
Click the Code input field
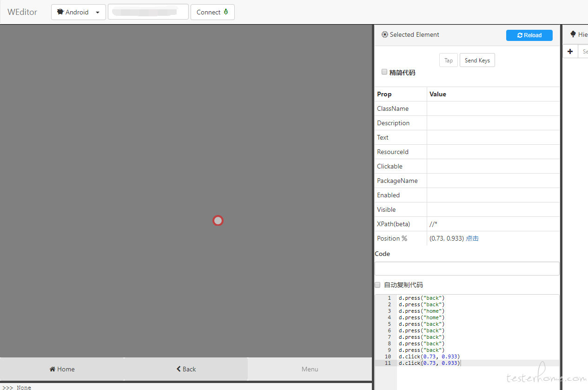(x=467, y=269)
